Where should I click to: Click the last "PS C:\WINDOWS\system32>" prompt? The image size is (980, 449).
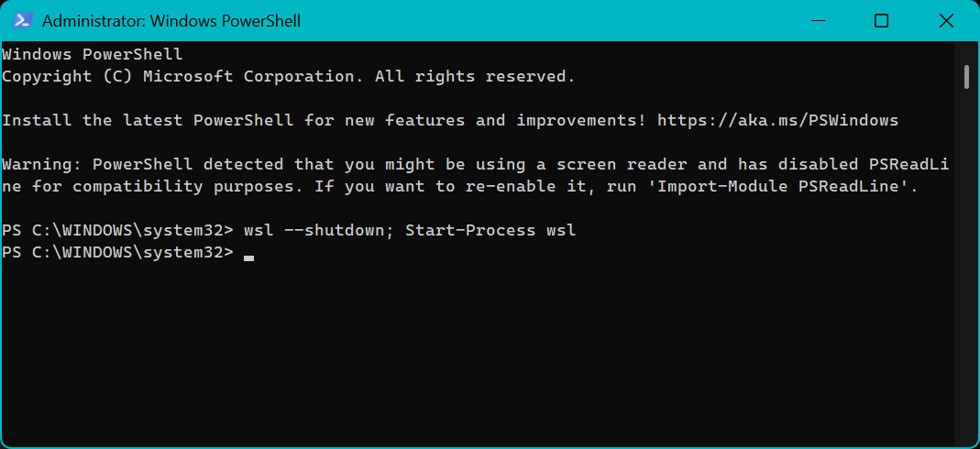click(x=118, y=253)
